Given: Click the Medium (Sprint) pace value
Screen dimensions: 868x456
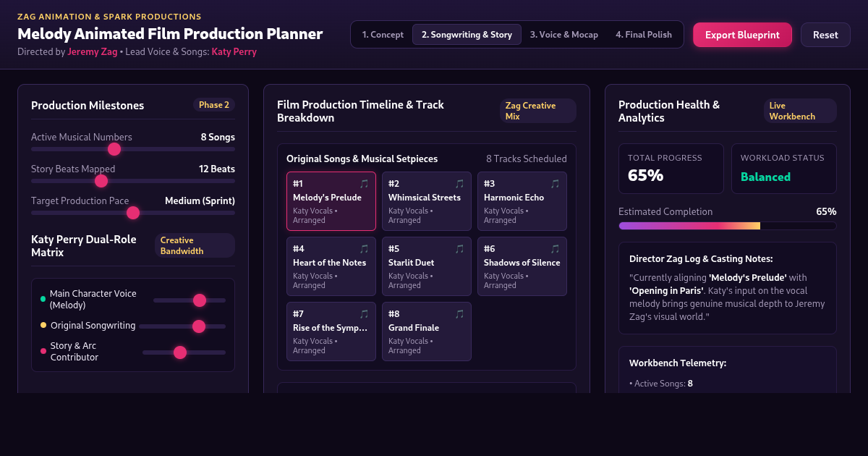Looking at the screenshot, I should click(x=200, y=200).
